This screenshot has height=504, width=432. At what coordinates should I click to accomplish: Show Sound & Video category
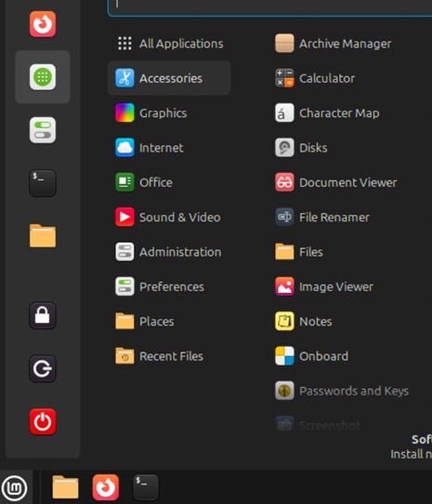(x=169, y=217)
